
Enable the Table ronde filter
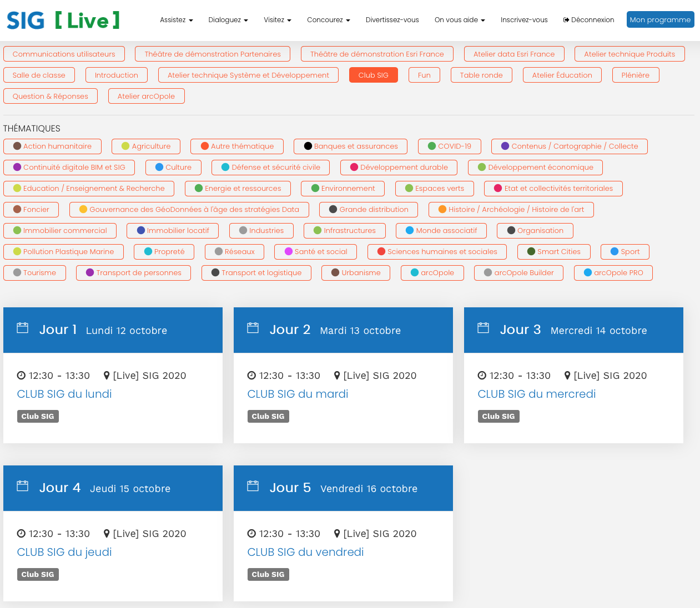click(x=481, y=75)
